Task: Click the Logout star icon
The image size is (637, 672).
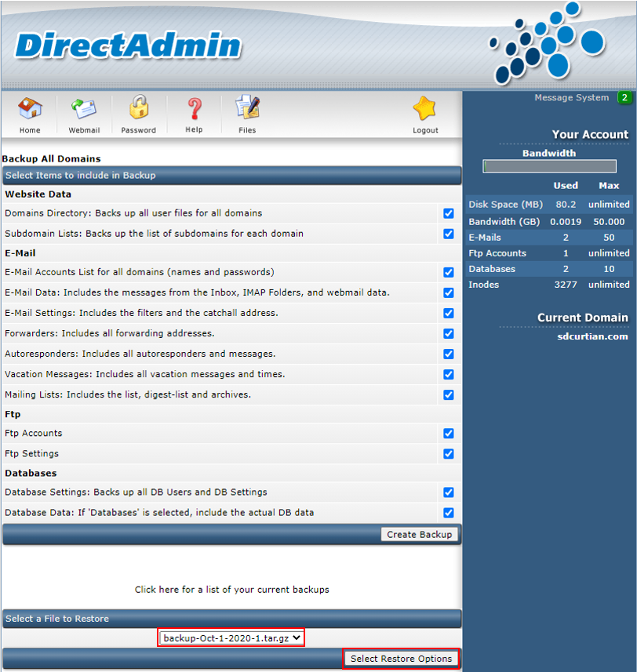Action: point(425,108)
